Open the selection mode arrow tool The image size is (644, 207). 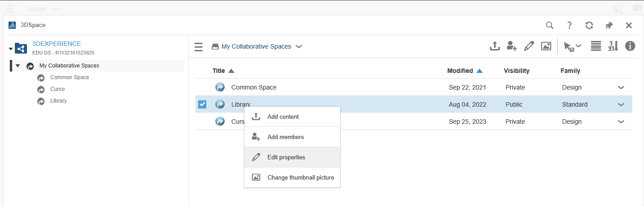click(x=572, y=46)
